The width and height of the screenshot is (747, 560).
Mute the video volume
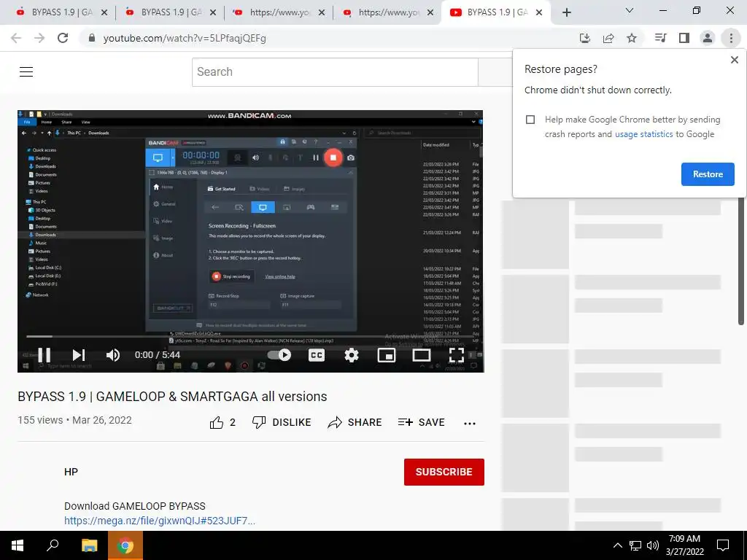point(113,355)
